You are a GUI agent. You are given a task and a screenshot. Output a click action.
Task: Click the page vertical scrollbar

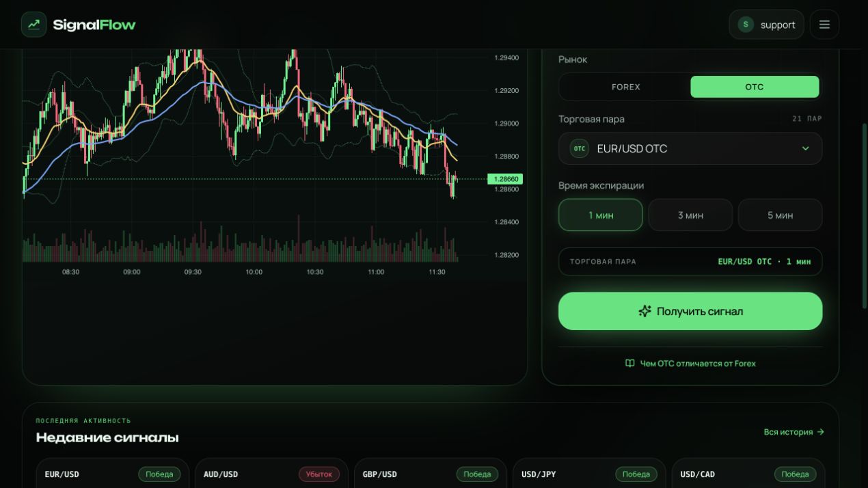[865, 215]
